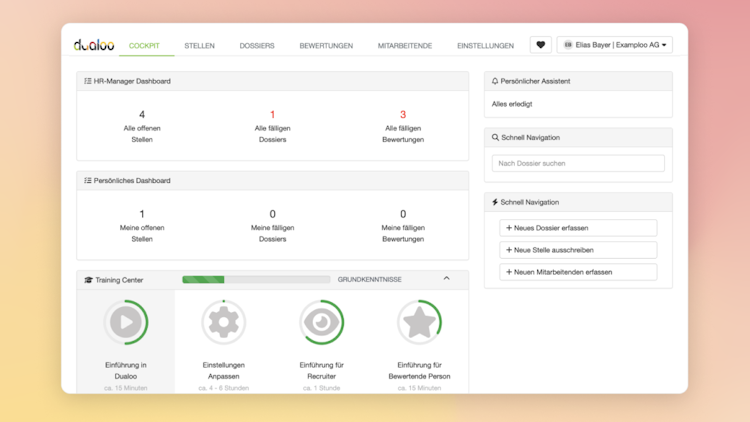Open the STELLEN tab

coord(199,46)
